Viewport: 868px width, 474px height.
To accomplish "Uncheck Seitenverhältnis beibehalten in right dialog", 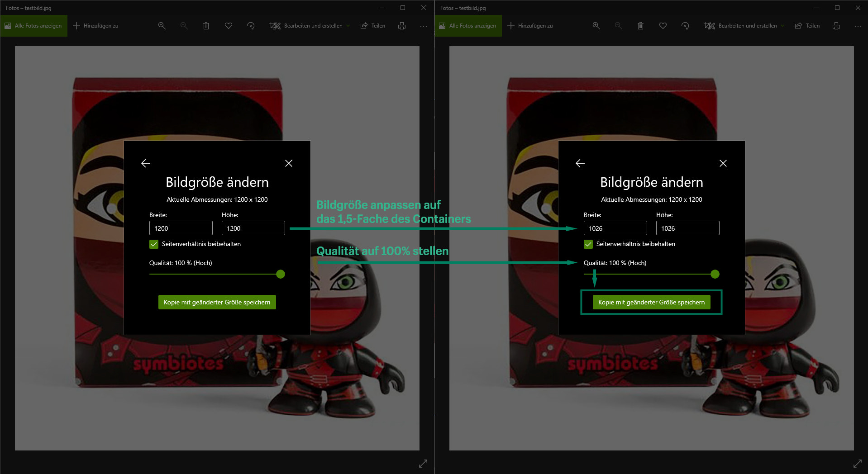I will (x=588, y=244).
